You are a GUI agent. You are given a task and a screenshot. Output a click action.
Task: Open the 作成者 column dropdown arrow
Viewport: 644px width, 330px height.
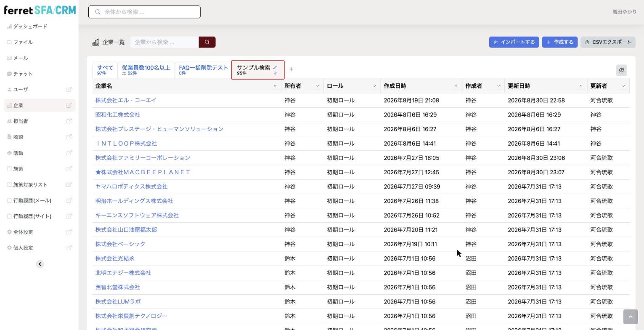pyautogui.click(x=498, y=86)
